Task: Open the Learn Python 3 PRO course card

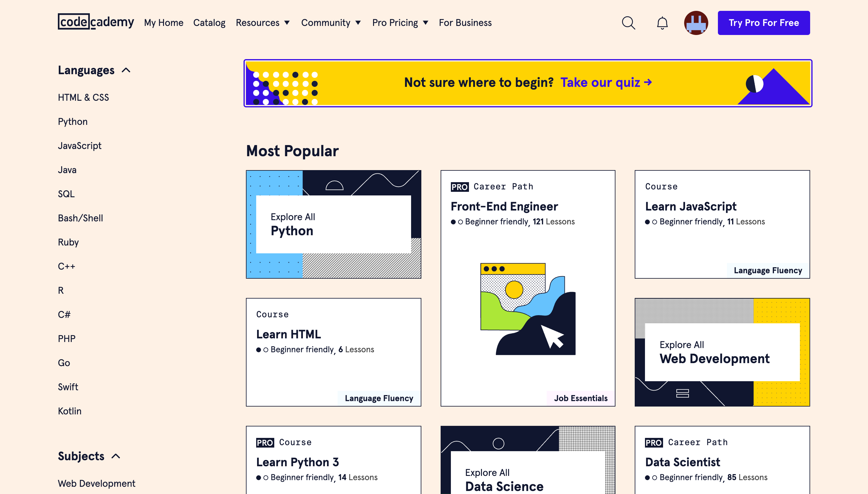Action: (x=333, y=461)
